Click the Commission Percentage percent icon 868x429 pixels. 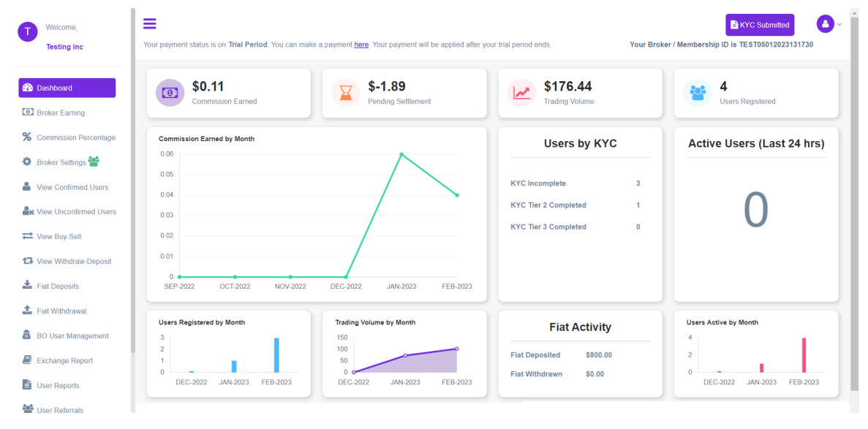pyautogui.click(x=26, y=137)
